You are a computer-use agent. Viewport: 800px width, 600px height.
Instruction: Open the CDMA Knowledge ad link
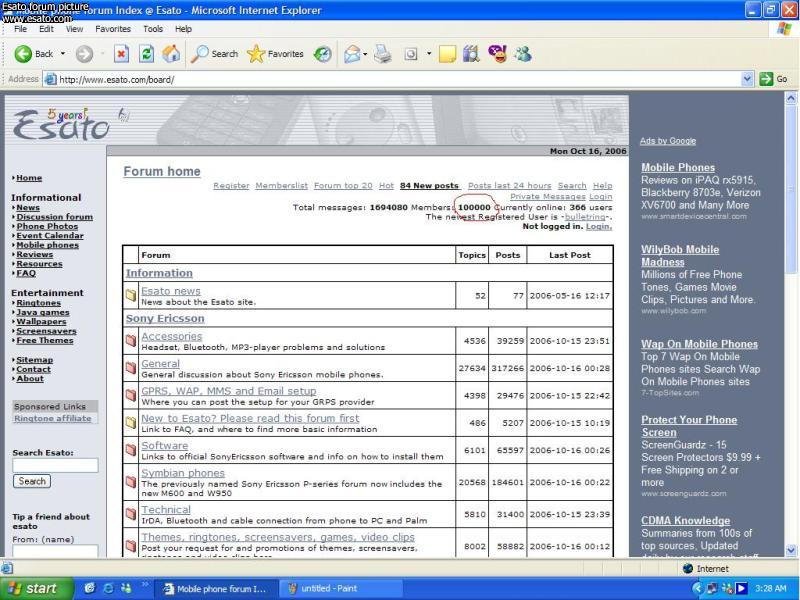[x=686, y=520]
